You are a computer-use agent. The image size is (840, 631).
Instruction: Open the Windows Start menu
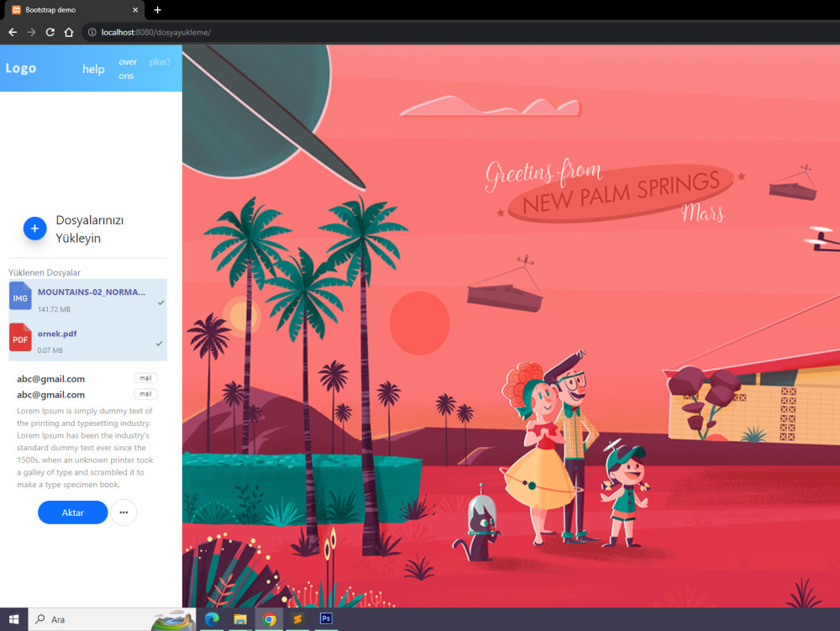click(14, 619)
